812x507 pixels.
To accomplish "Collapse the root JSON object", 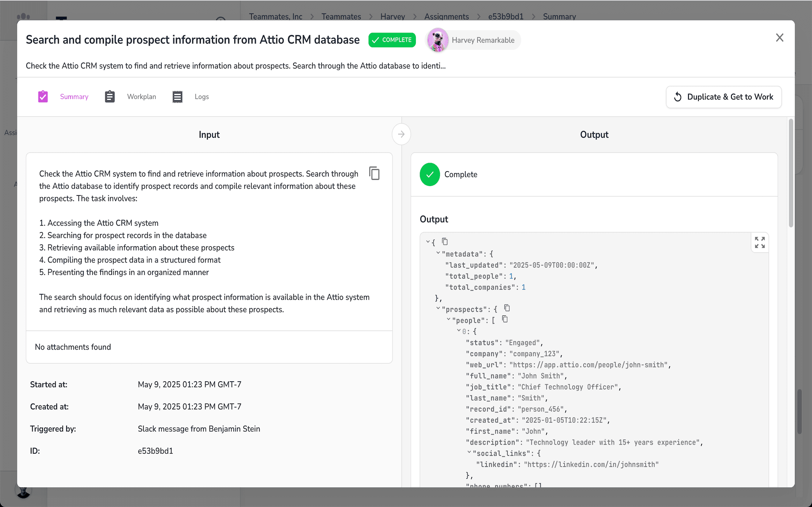I will tap(428, 242).
